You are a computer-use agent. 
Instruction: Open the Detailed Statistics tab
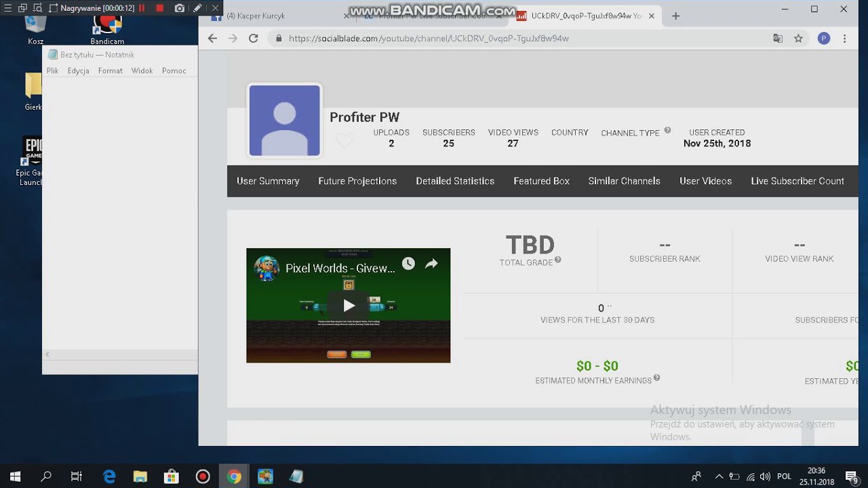(455, 181)
